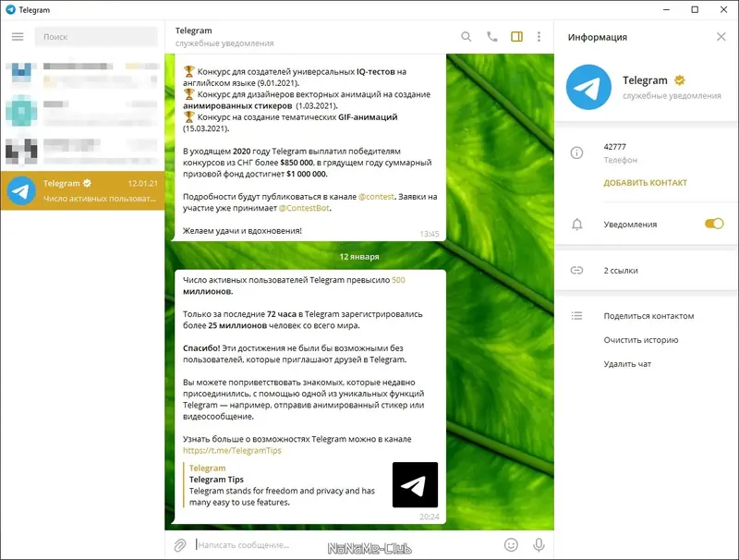Click the chat date 12.01.21 in list

(143, 183)
